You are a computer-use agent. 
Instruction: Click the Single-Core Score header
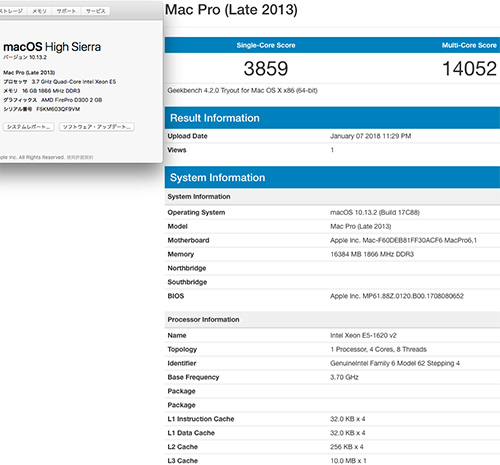point(266,45)
